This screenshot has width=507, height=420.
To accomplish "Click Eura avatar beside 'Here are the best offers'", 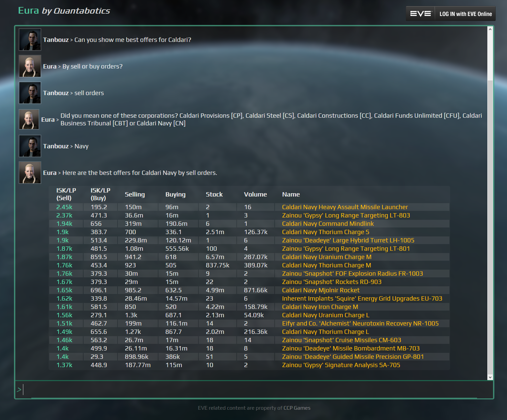I will click(x=30, y=173).
